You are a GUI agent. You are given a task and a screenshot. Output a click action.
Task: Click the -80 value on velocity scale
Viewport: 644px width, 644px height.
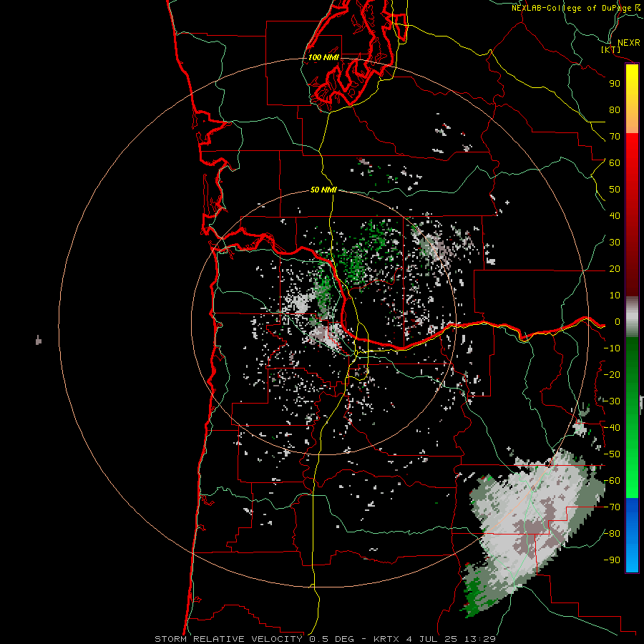(x=612, y=534)
